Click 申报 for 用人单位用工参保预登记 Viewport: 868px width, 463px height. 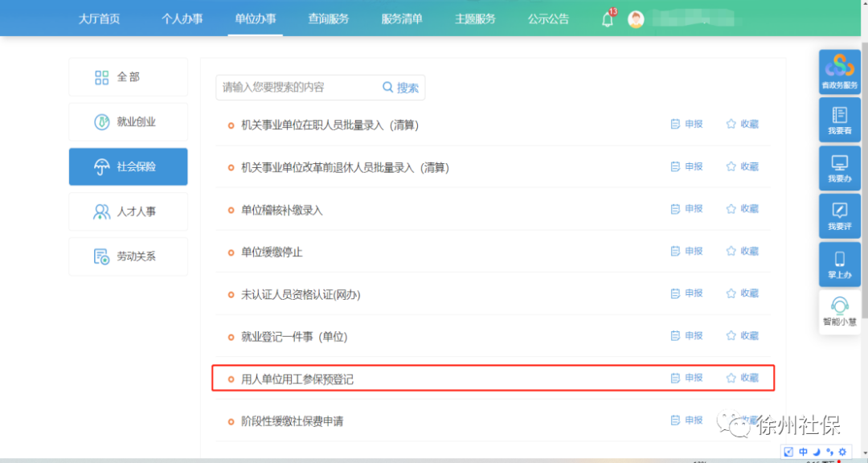click(686, 378)
